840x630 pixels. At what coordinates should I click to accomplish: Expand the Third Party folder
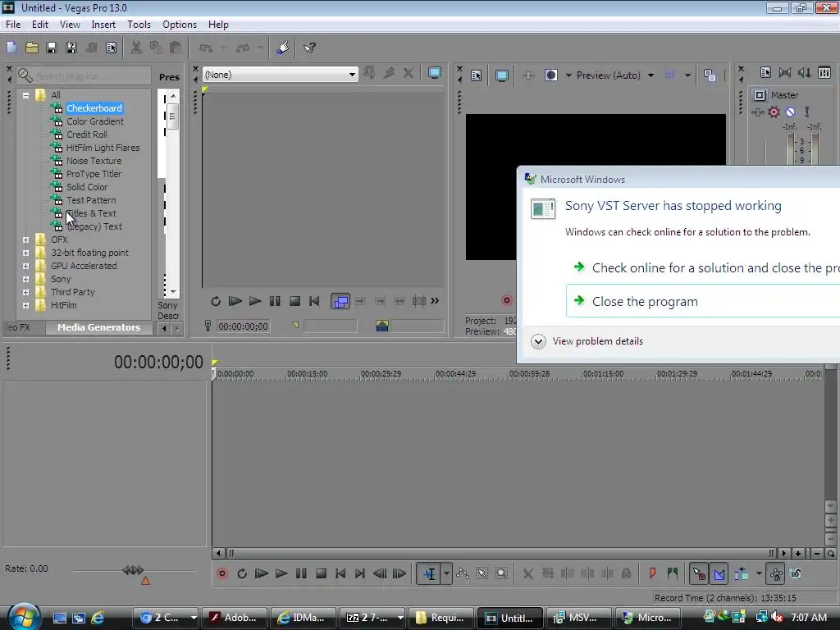point(25,292)
